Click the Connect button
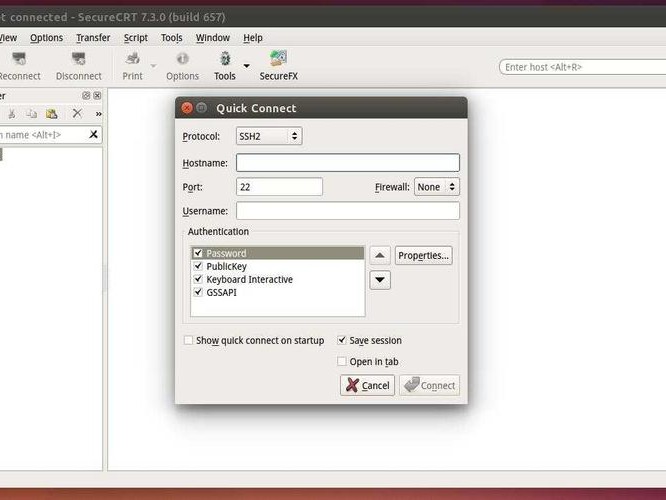The width and height of the screenshot is (666, 500). (429, 385)
